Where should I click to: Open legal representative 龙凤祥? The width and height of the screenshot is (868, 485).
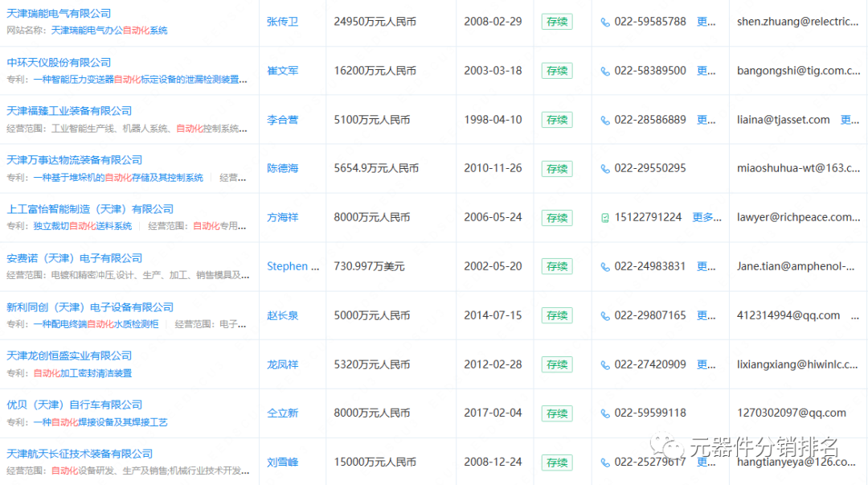click(282, 364)
